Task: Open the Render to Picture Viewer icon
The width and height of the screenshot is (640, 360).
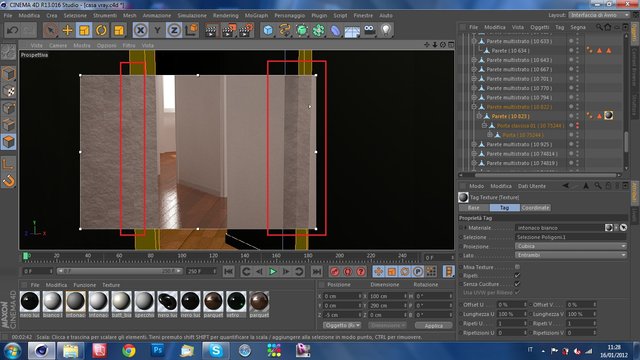Action: click(229, 30)
